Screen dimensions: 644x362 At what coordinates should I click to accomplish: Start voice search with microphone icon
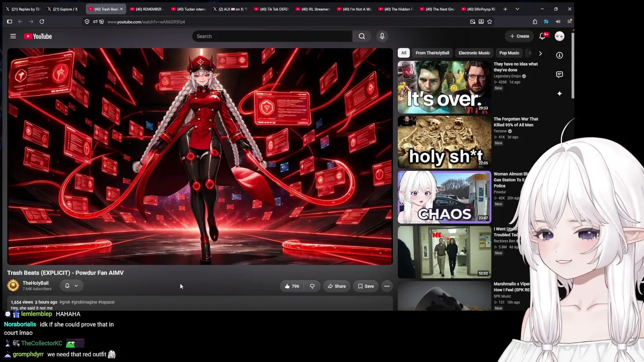coord(382,36)
